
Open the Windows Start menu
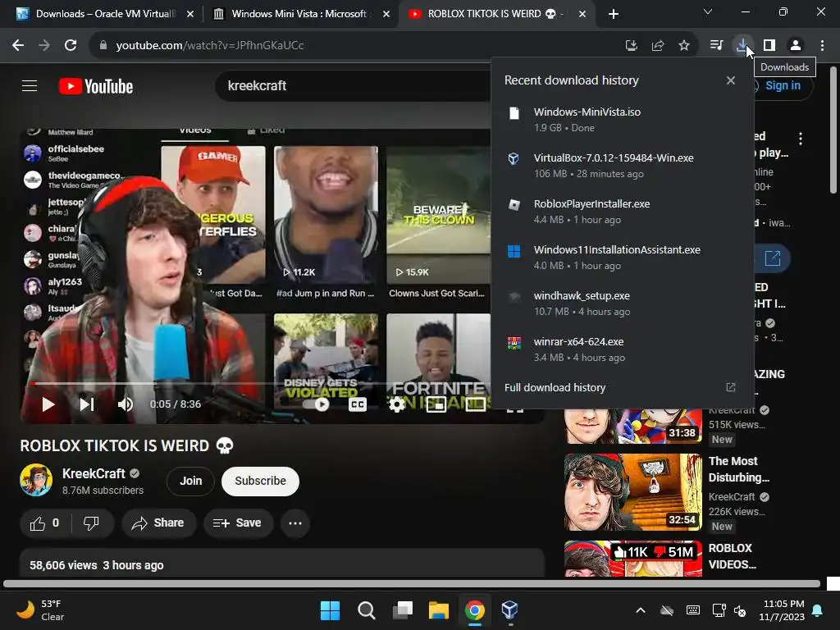pos(330,610)
